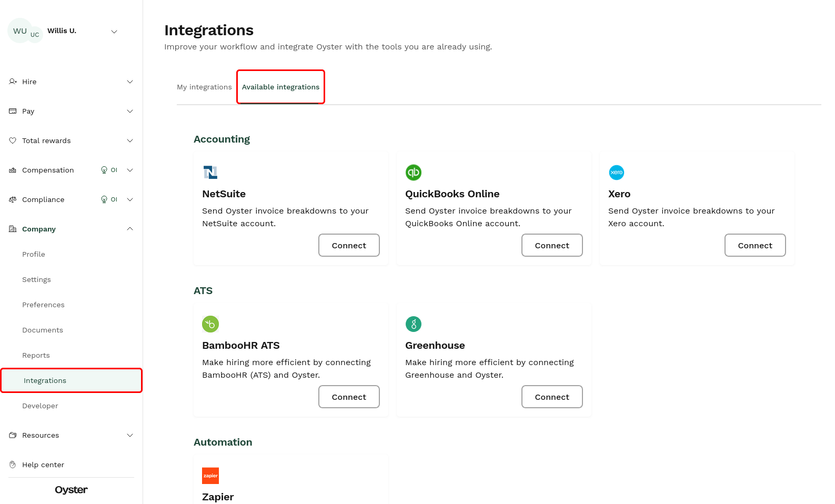Click the QuickBooks Online logo icon
The width and height of the screenshot is (835, 504).
pos(414,173)
